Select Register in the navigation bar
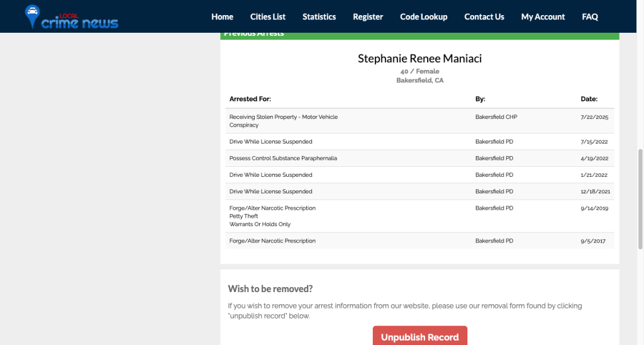 tap(368, 17)
